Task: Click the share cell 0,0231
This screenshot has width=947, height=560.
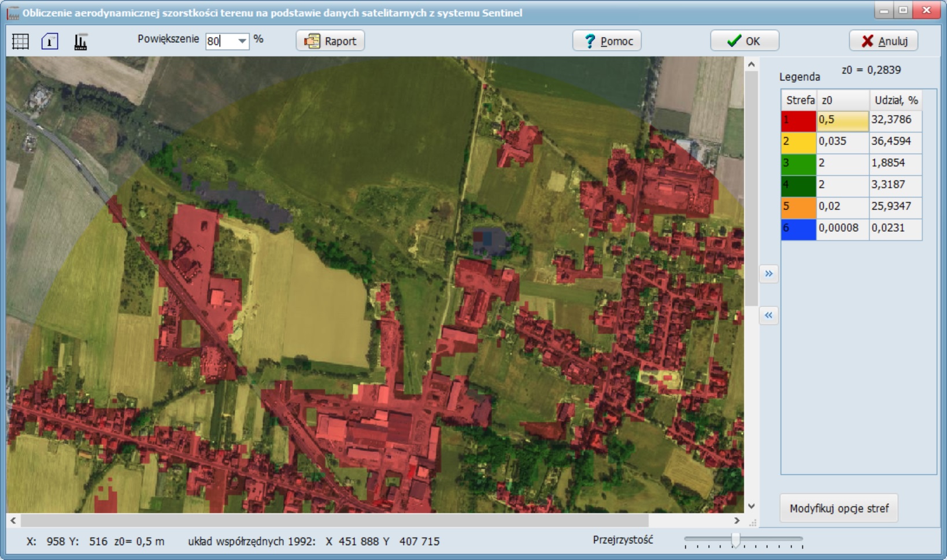Action: [896, 229]
